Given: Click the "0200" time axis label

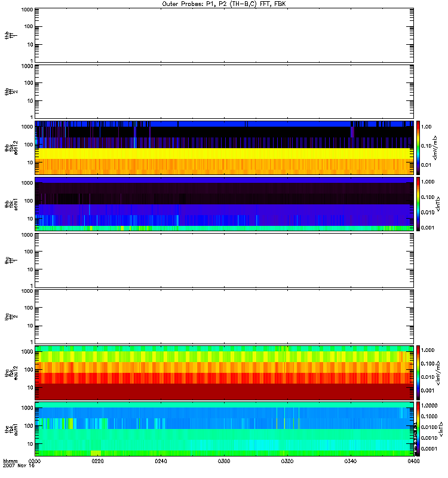Looking at the screenshot, I should tap(34, 461).
